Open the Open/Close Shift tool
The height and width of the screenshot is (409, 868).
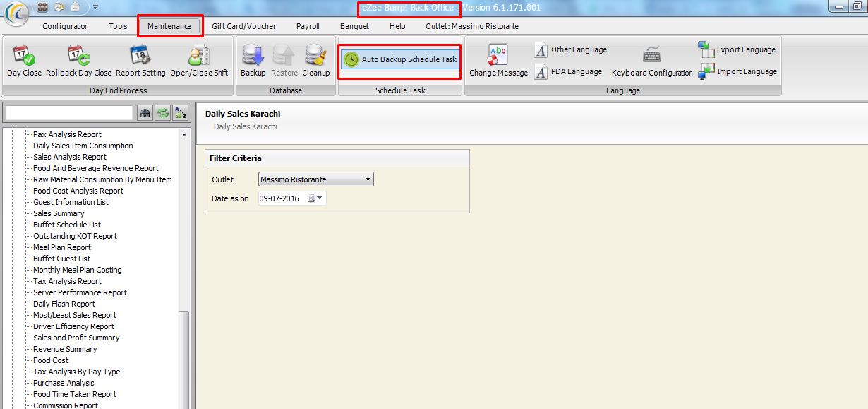pyautogui.click(x=199, y=61)
